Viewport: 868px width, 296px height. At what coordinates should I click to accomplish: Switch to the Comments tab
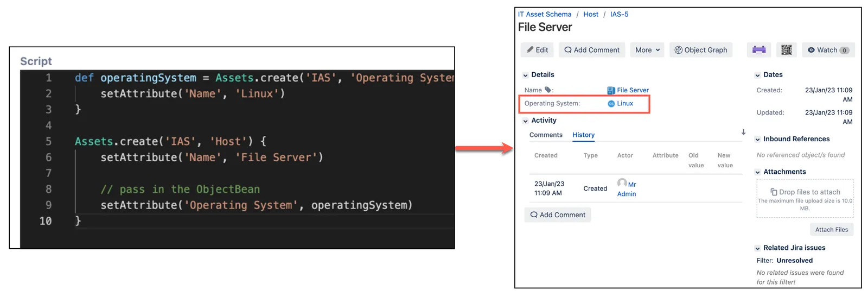[x=546, y=135]
